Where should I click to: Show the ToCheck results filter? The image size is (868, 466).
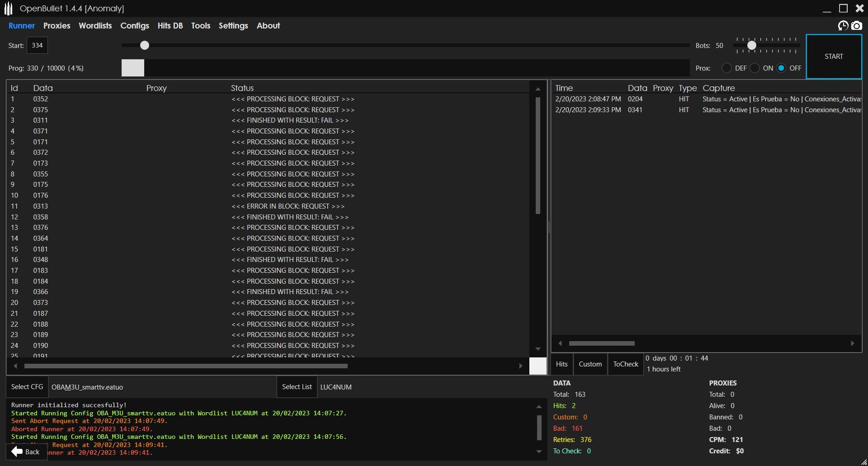(x=625, y=364)
